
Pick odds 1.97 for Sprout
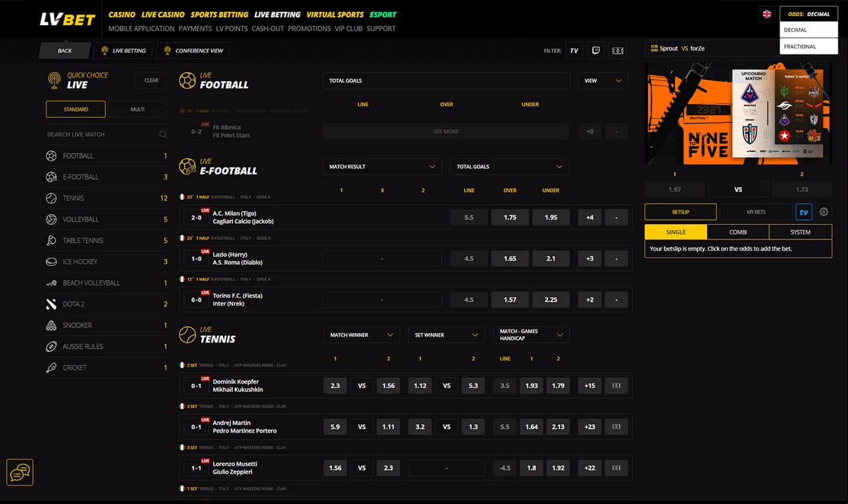675,189
